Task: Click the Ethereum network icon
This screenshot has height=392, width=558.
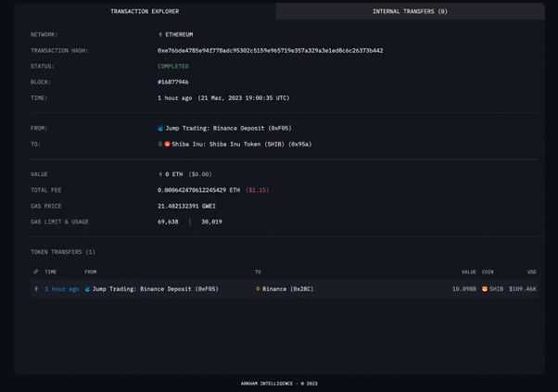Action: [x=160, y=34]
